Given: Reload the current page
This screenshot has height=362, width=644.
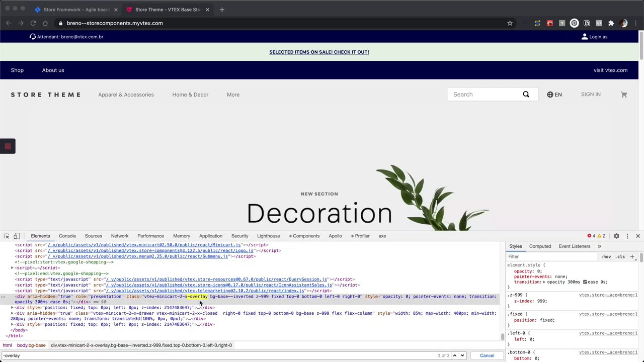Looking at the screenshot, I should [x=33, y=23].
